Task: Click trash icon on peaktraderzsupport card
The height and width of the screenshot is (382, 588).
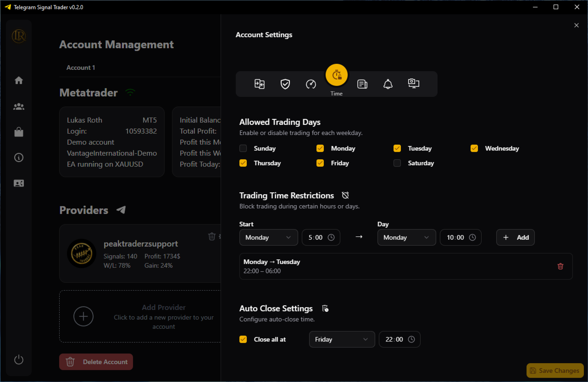Action: click(212, 236)
